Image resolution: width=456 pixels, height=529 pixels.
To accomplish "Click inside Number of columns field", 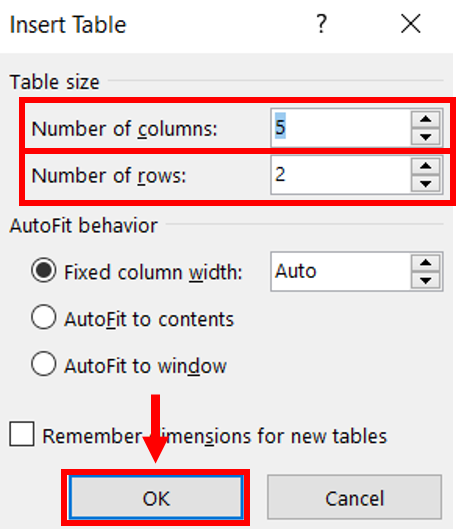I will (x=341, y=128).
